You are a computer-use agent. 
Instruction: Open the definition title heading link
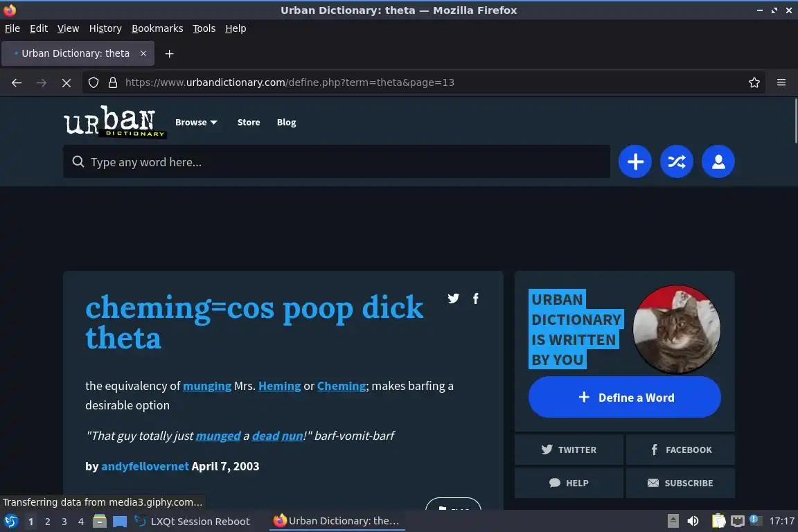[254, 323]
